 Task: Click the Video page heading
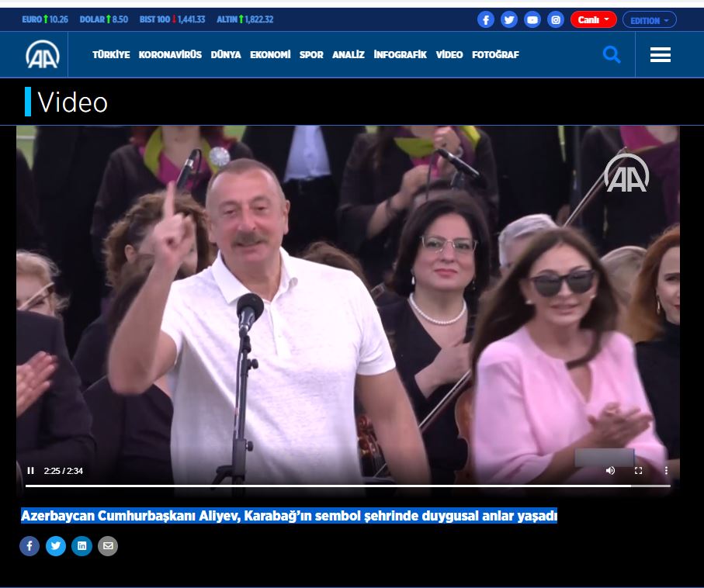pos(72,102)
